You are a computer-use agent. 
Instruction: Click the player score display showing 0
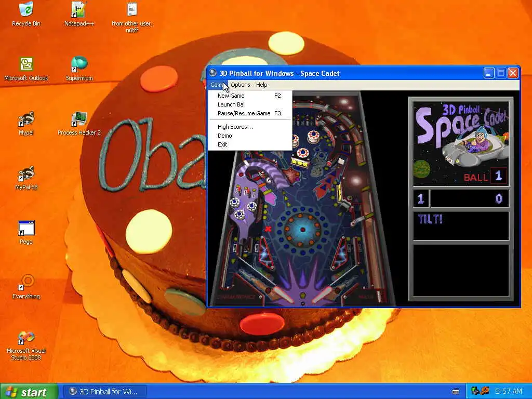tap(470, 198)
